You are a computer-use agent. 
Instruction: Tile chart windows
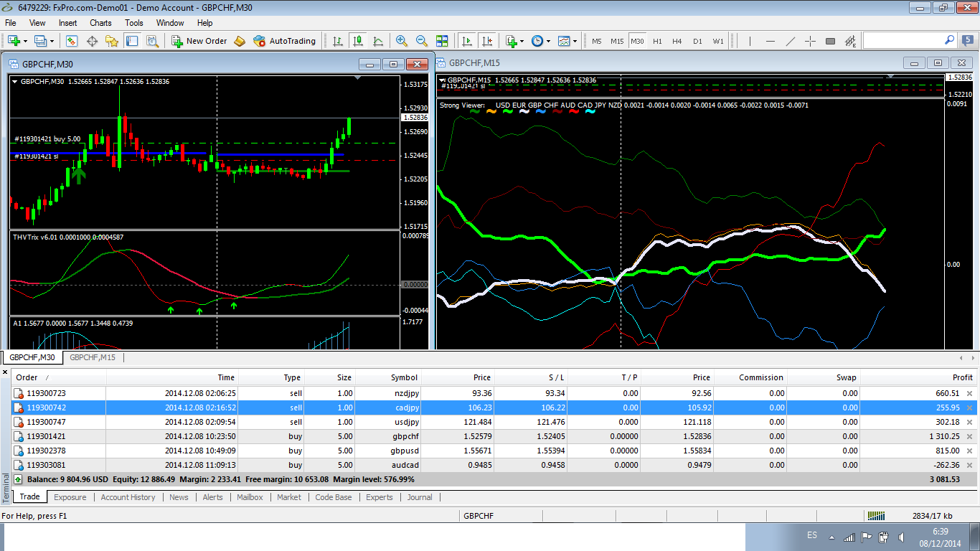[442, 41]
